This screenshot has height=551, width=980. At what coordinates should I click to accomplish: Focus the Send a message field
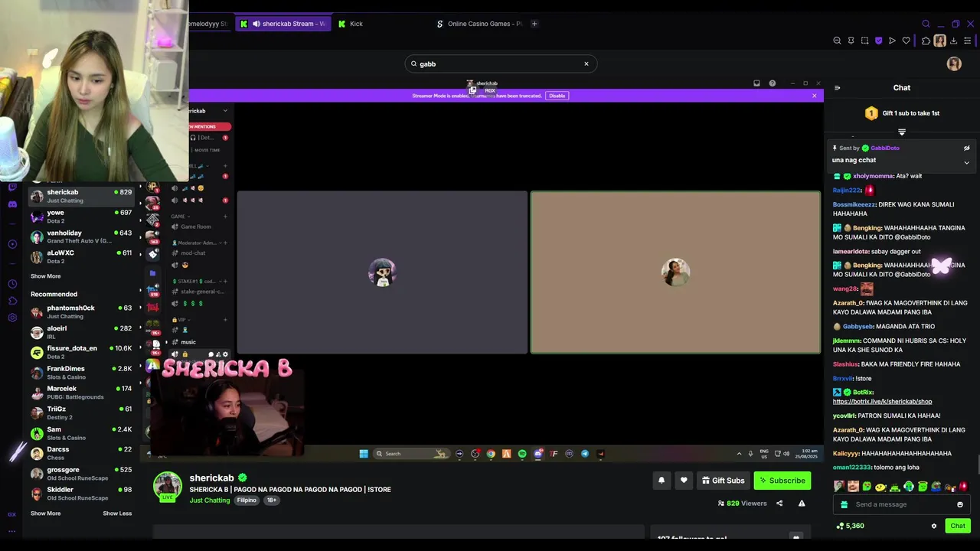(902, 504)
